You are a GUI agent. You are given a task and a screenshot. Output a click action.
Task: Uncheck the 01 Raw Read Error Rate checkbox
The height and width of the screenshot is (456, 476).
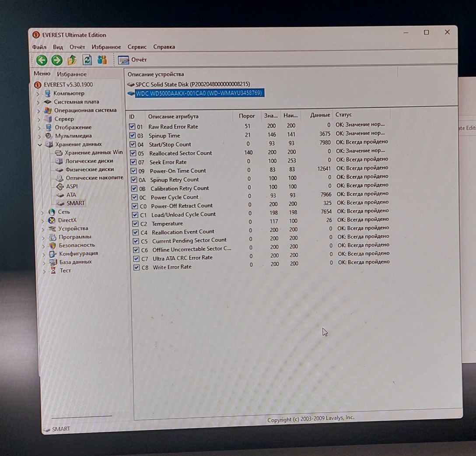click(132, 126)
